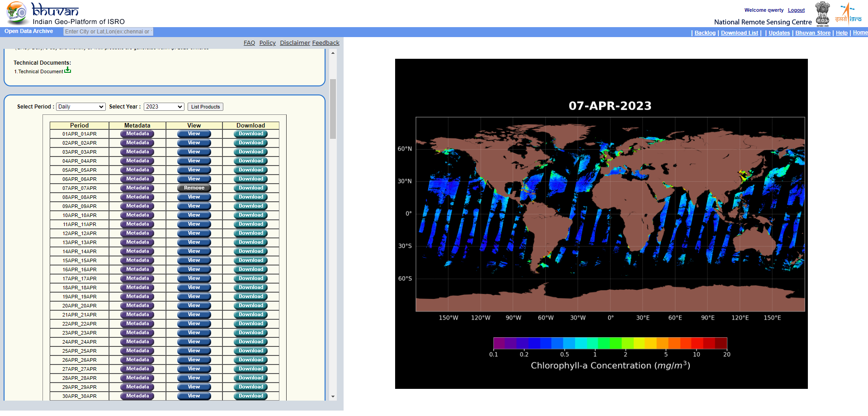Open the Feedback link
The height and width of the screenshot is (416, 868).
325,43
